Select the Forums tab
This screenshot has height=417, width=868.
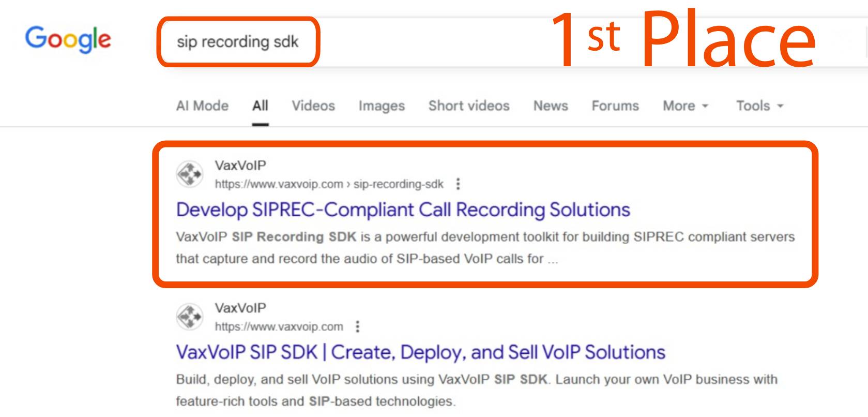[x=615, y=106]
